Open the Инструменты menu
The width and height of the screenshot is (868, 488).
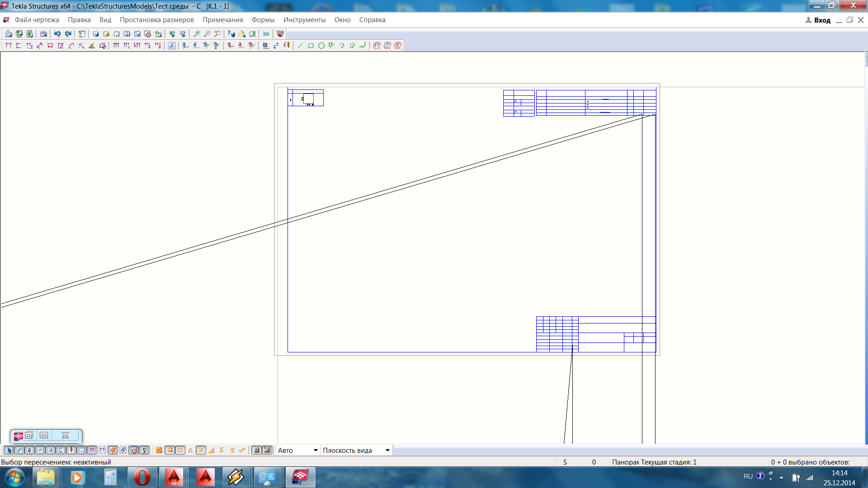[x=304, y=20]
